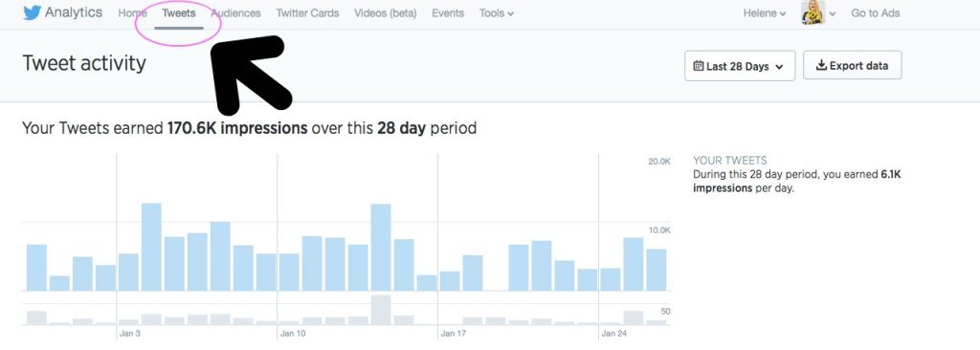Screen dimensions: 980x350
Task: Open the Audiences tab
Action: click(235, 13)
